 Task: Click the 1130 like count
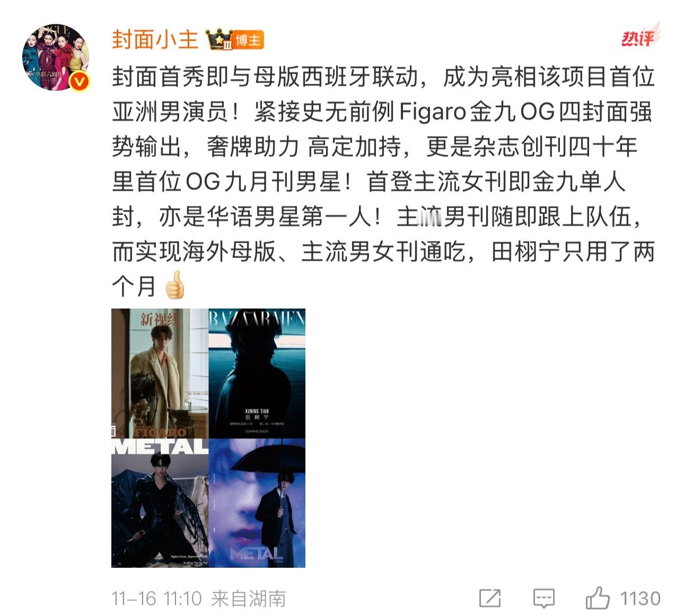click(641, 599)
